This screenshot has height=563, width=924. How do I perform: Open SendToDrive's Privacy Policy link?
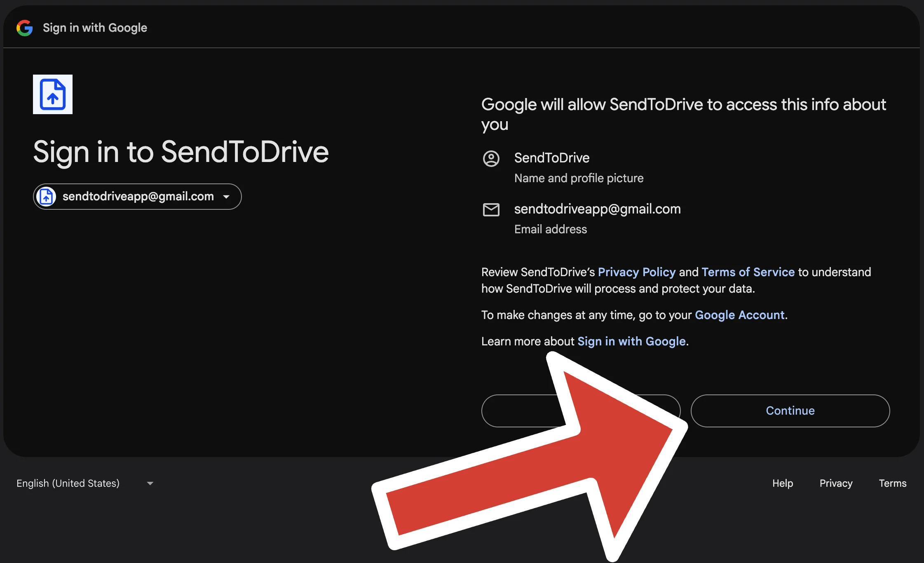point(636,272)
